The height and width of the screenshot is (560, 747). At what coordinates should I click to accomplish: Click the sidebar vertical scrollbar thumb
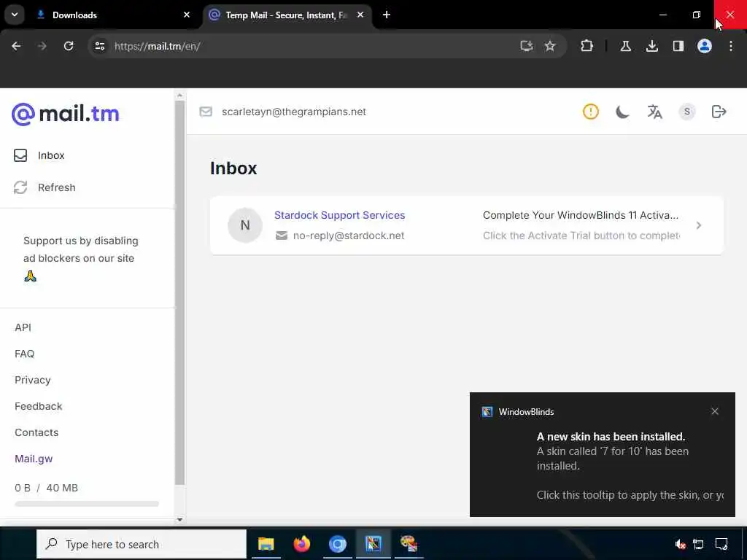pyautogui.click(x=179, y=293)
